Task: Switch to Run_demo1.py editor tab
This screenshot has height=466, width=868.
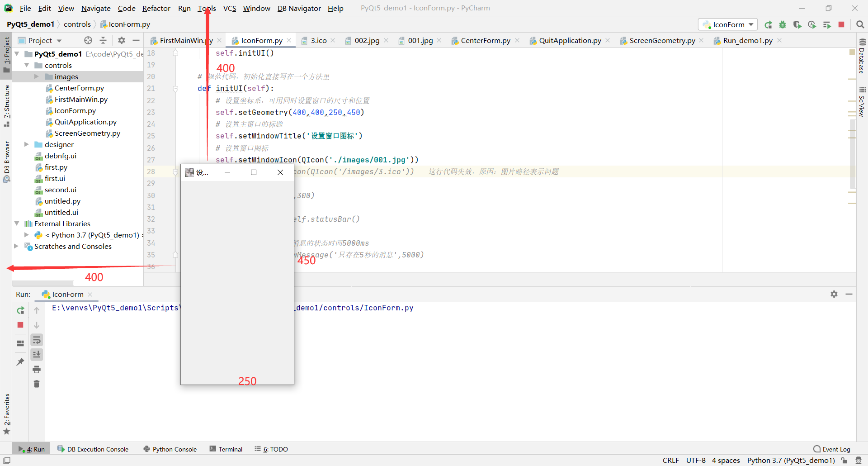Action: (747, 40)
